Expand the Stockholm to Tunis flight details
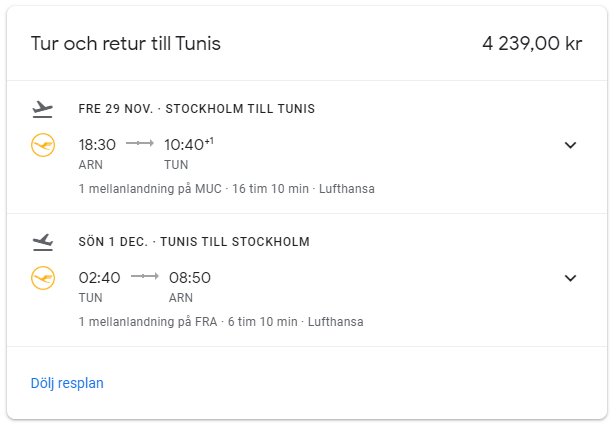Screen dimensions: 613x427 pyautogui.click(x=570, y=145)
